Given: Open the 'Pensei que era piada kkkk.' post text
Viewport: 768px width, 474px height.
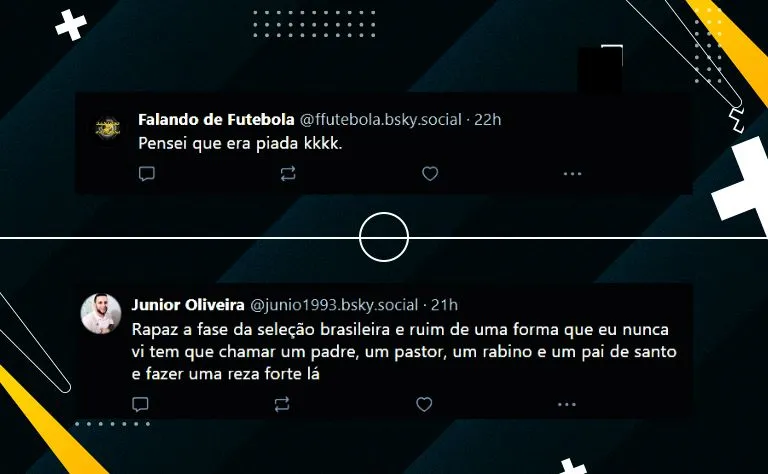Looking at the screenshot, I should pyautogui.click(x=240, y=143).
